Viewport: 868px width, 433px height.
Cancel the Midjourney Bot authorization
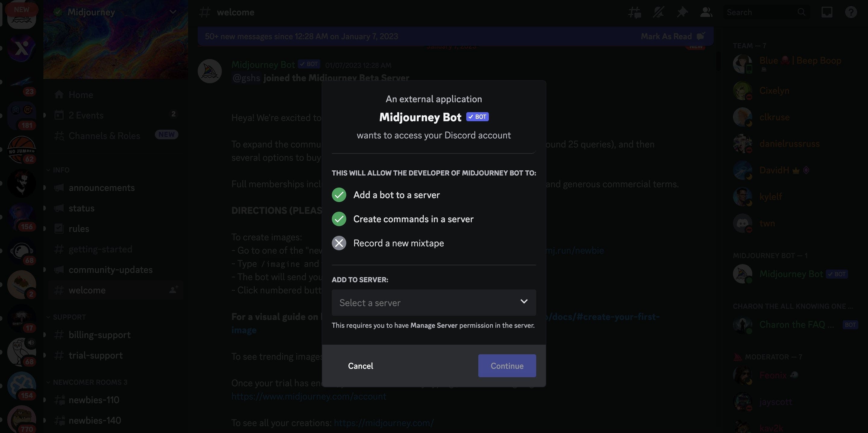(x=360, y=365)
